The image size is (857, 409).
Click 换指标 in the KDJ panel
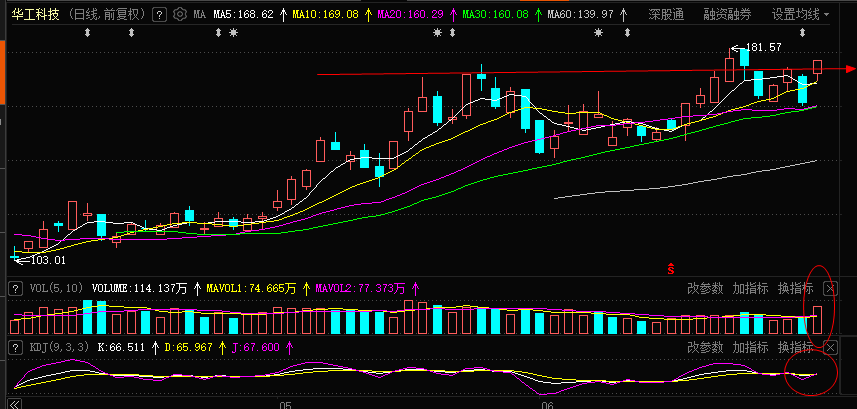796,347
